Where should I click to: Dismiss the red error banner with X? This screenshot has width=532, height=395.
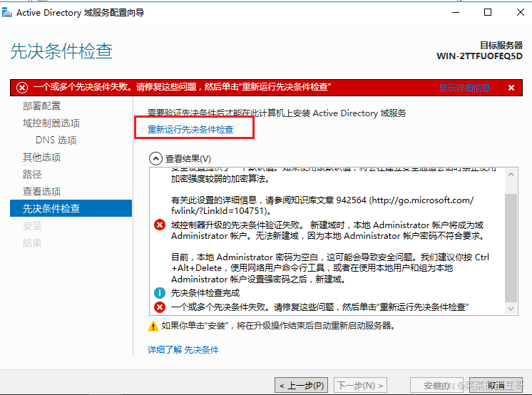pyautogui.click(x=511, y=88)
